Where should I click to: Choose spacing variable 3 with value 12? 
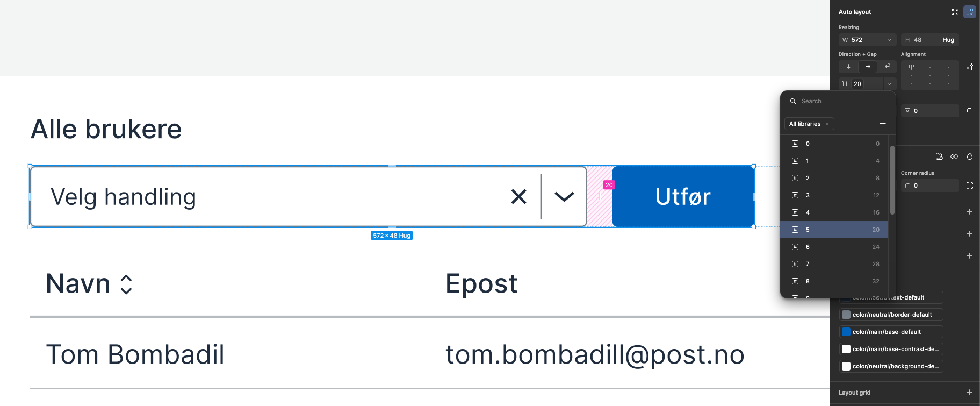point(834,195)
